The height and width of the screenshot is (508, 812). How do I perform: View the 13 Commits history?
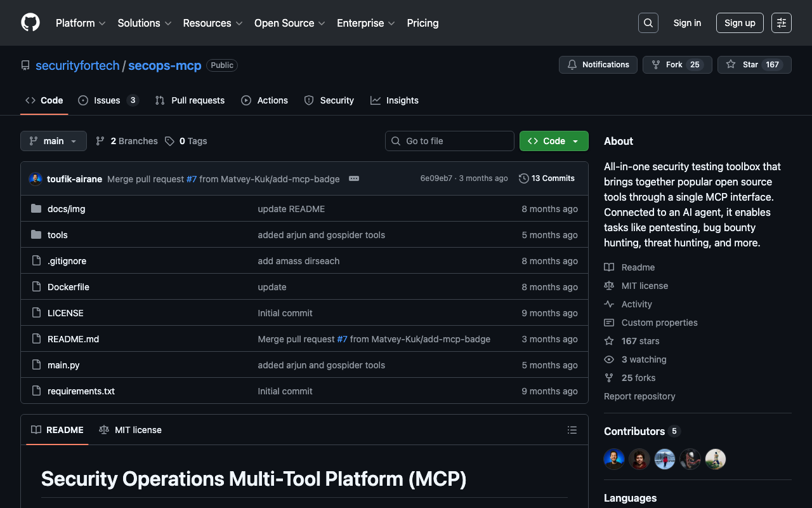tap(546, 178)
